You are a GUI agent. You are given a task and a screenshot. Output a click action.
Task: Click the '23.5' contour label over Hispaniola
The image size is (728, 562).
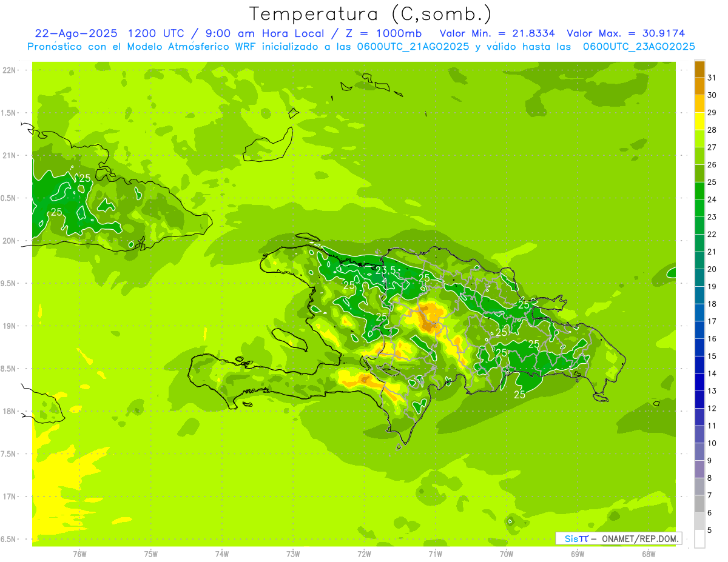tap(386, 270)
